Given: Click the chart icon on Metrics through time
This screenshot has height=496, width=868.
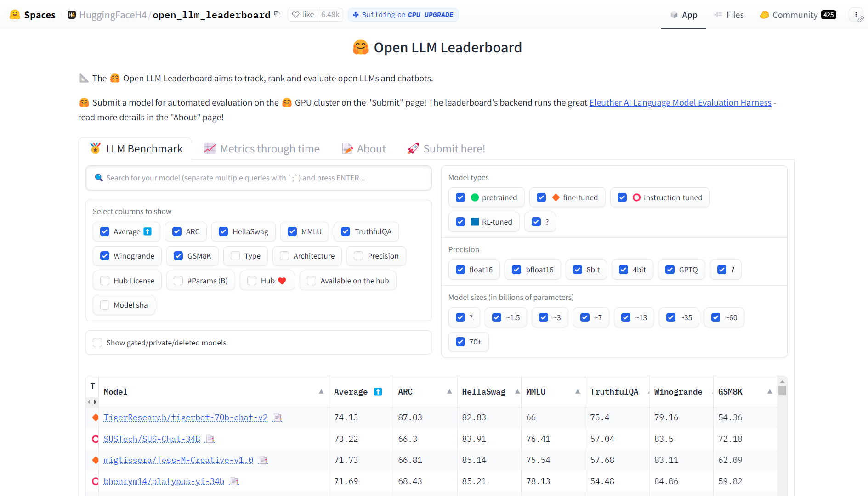Looking at the screenshot, I should coord(210,149).
